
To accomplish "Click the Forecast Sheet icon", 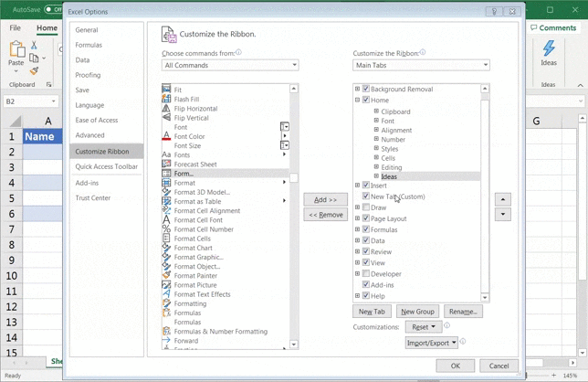I will pos(166,164).
